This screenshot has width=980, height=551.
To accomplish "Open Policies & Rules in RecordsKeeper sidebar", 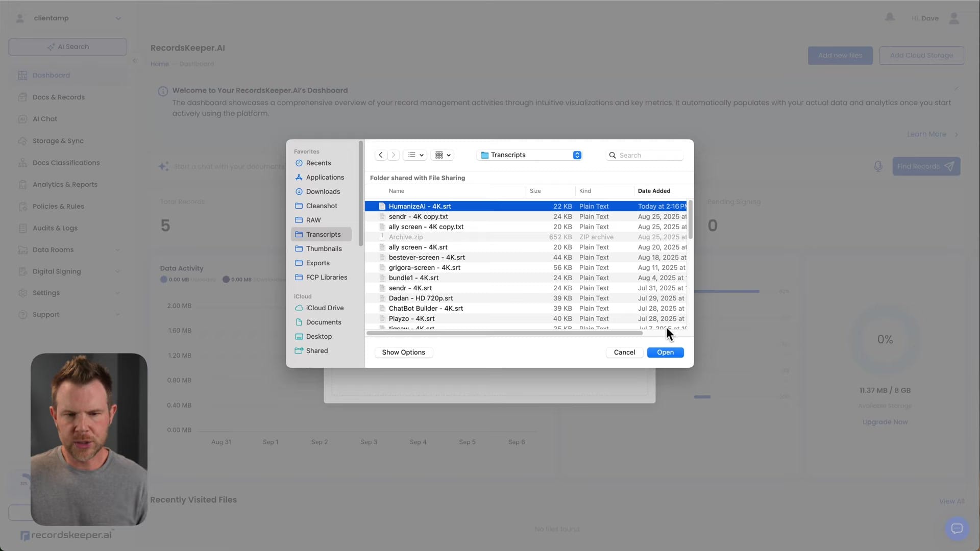I will pyautogui.click(x=58, y=207).
